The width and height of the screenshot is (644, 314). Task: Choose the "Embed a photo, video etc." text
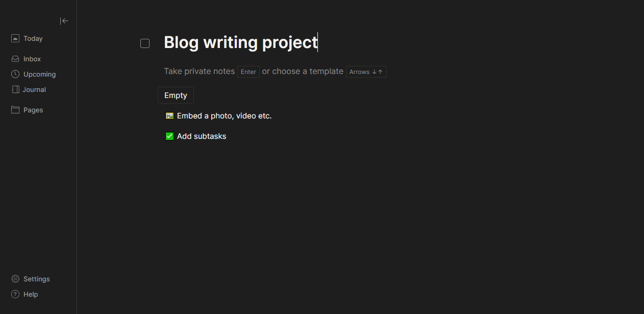point(224,116)
